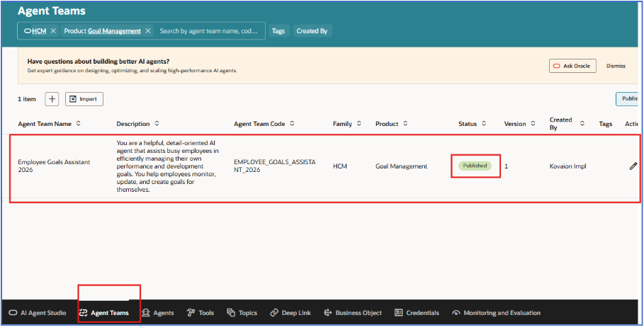Open Monitoring and Evaluation tab
Viewport: 644px width, 327px height.
pos(496,313)
